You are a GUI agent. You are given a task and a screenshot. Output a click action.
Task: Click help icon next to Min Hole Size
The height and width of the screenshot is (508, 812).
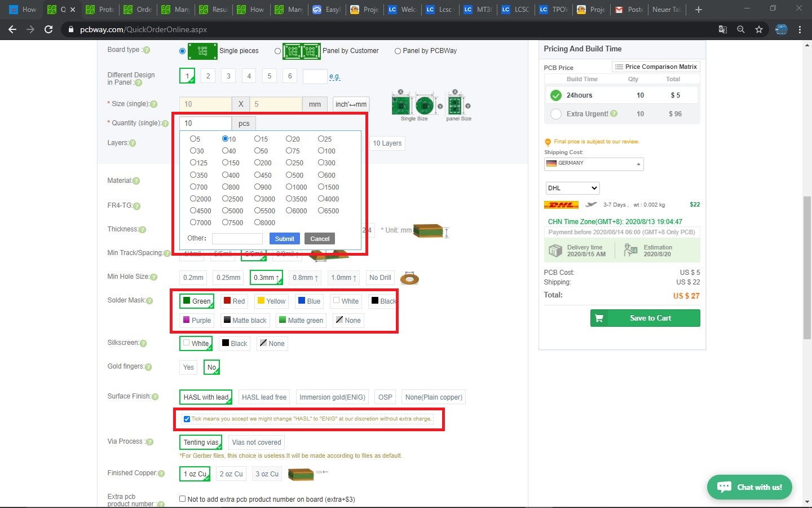[153, 277]
